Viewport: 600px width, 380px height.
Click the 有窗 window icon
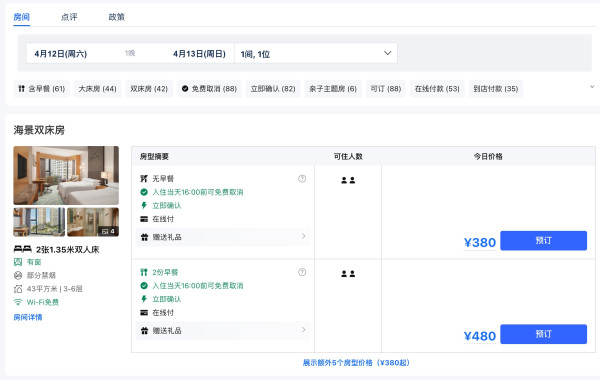click(18, 262)
